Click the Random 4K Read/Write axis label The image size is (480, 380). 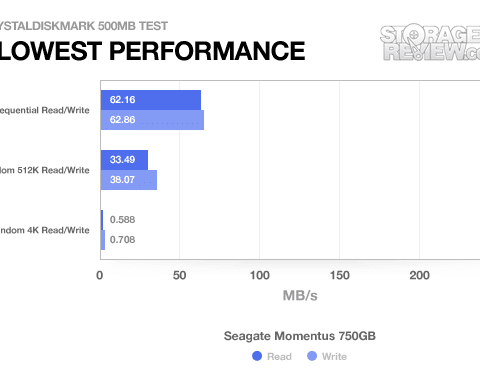tap(45, 230)
